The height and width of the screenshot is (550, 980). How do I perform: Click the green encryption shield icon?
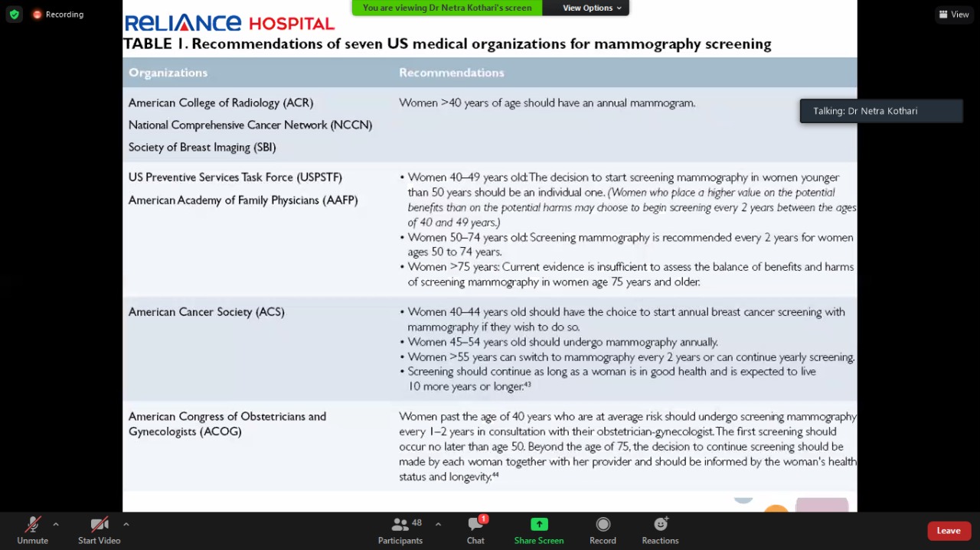[x=14, y=15]
